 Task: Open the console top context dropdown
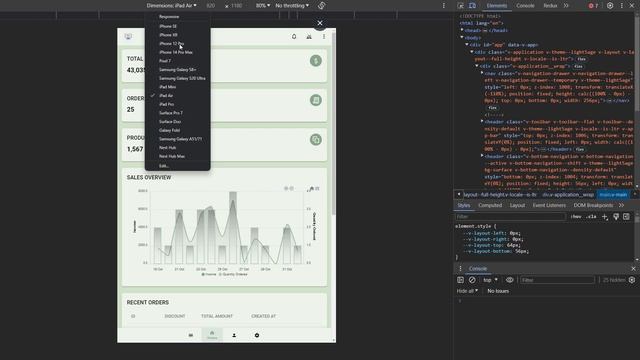490,280
